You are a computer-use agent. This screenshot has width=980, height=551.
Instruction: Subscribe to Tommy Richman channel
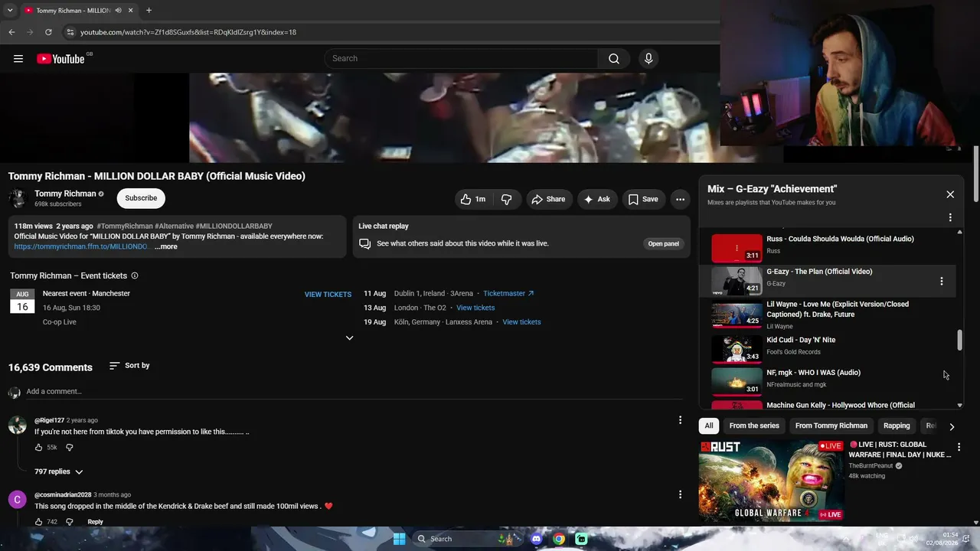point(141,198)
